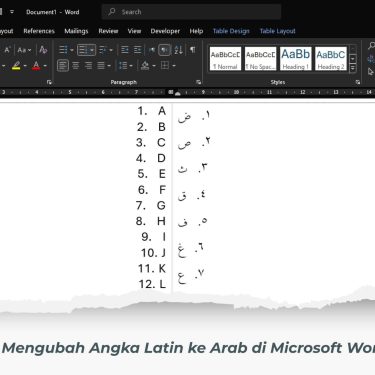Apply the Normal style
This screenshot has width=375, height=375.
(x=225, y=59)
